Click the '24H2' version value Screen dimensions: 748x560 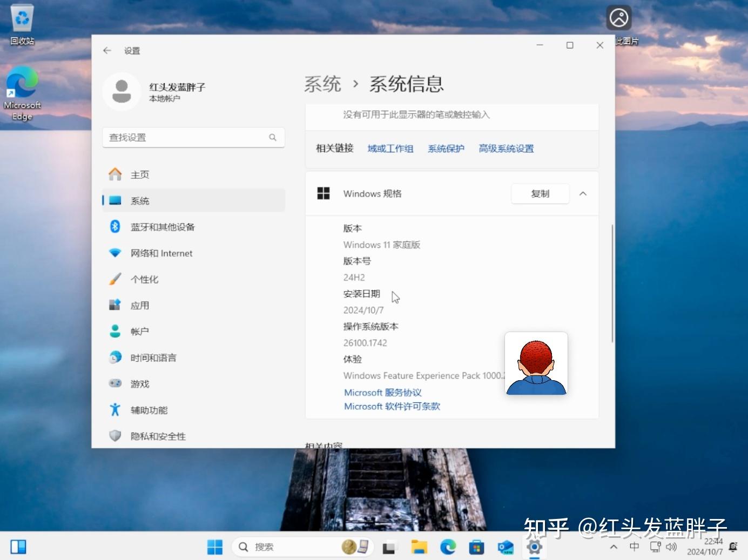[x=354, y=278]
